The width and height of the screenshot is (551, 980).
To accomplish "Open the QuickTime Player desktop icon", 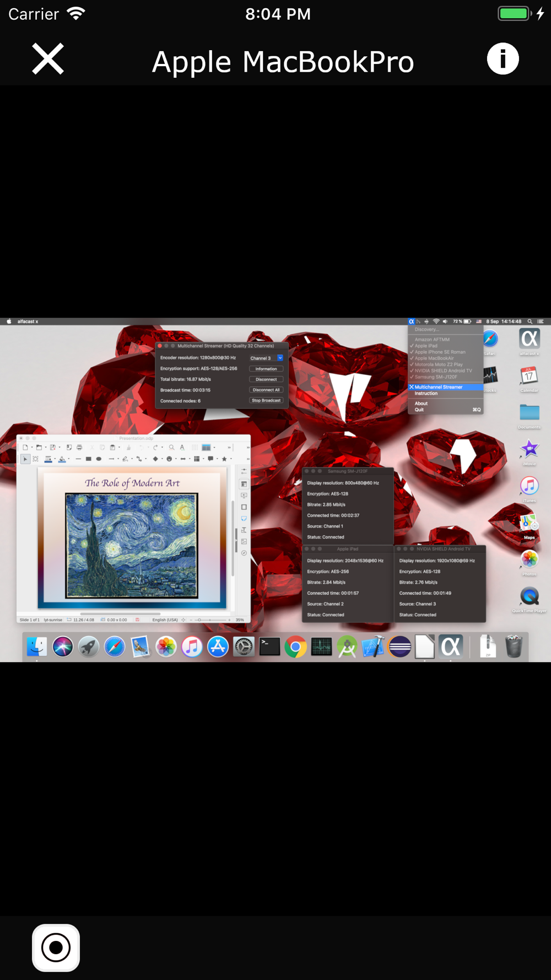I will [x=530, y=599].
